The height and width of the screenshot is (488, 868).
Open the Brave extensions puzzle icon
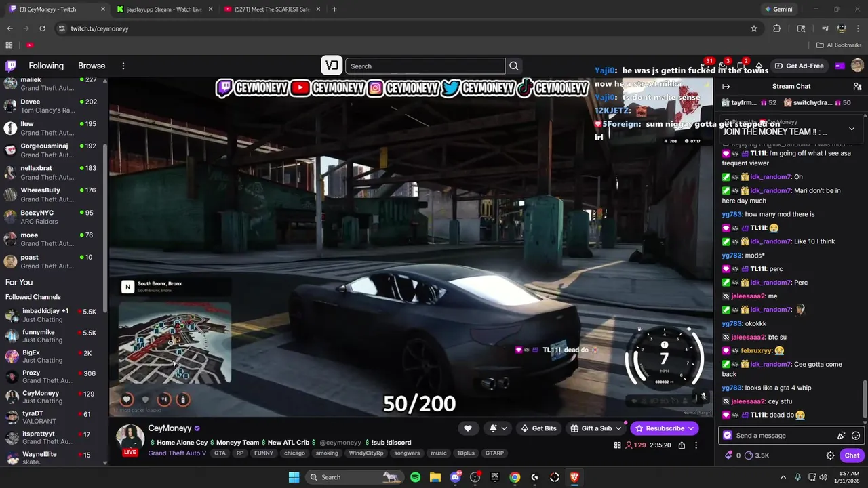[x=777, y=28]
